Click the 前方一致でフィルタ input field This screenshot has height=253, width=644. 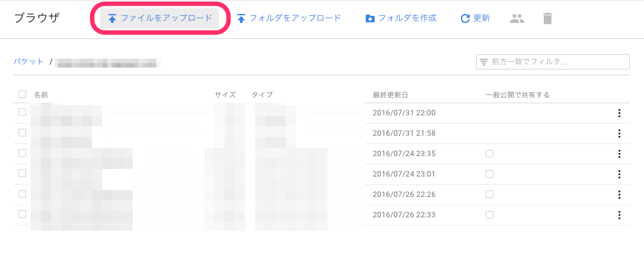click(x=553, y=62)
